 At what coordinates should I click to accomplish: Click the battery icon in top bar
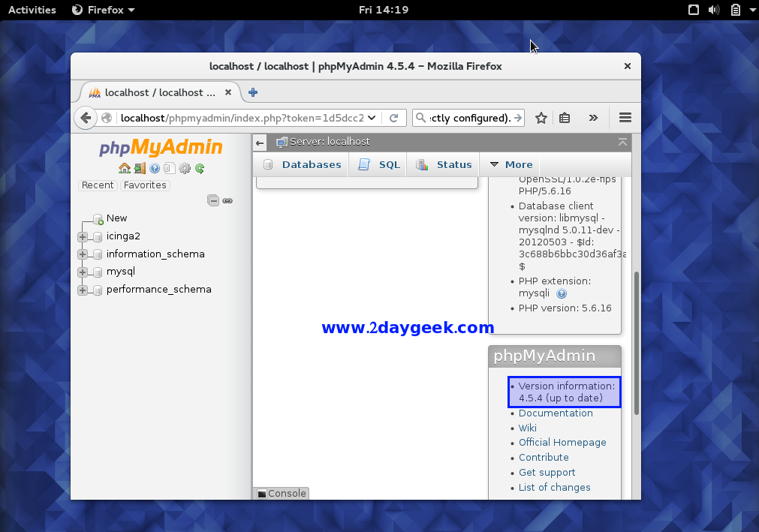pos(735,10)
